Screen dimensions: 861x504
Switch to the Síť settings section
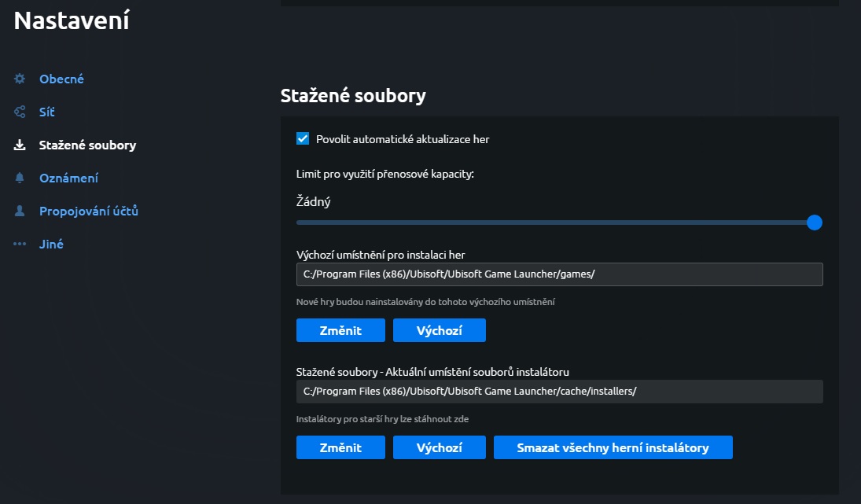(47, 112)
